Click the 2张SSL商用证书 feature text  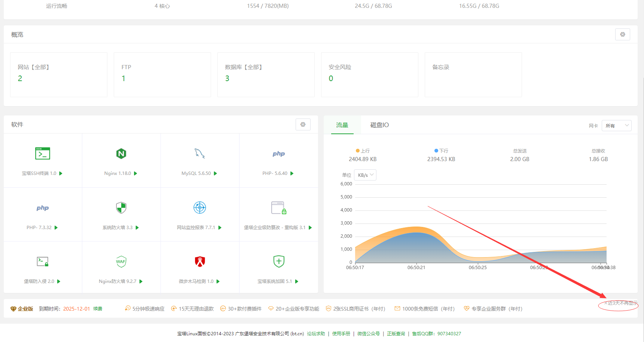pyautogui.click(x=359, y=309)
